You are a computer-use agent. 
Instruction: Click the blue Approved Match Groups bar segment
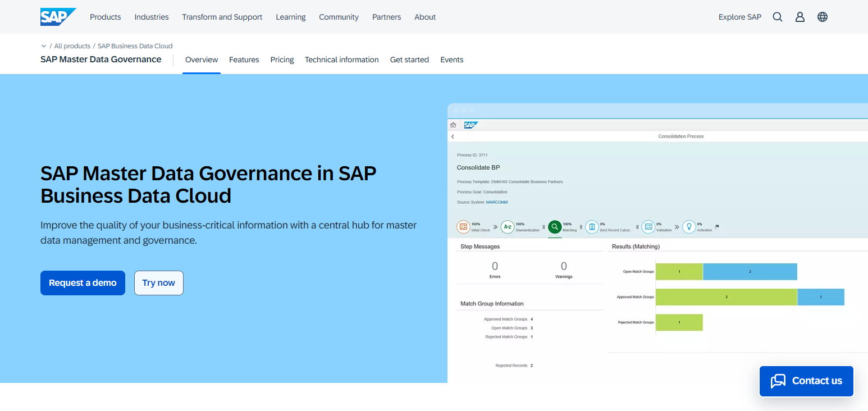tap(821, 297)
